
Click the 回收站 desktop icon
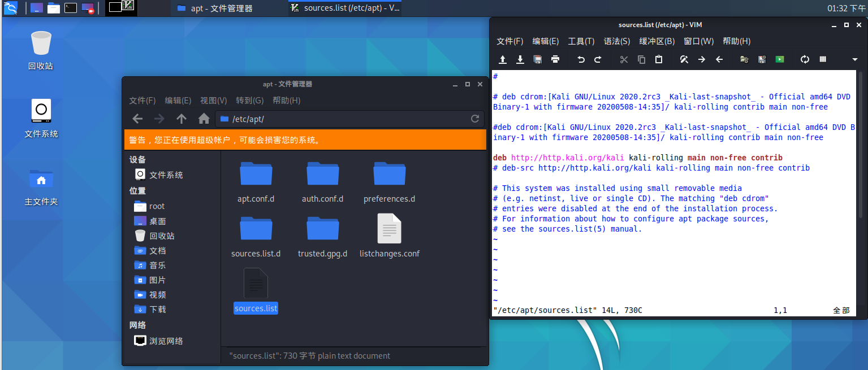pyautogui.click(x=41, y=50)
